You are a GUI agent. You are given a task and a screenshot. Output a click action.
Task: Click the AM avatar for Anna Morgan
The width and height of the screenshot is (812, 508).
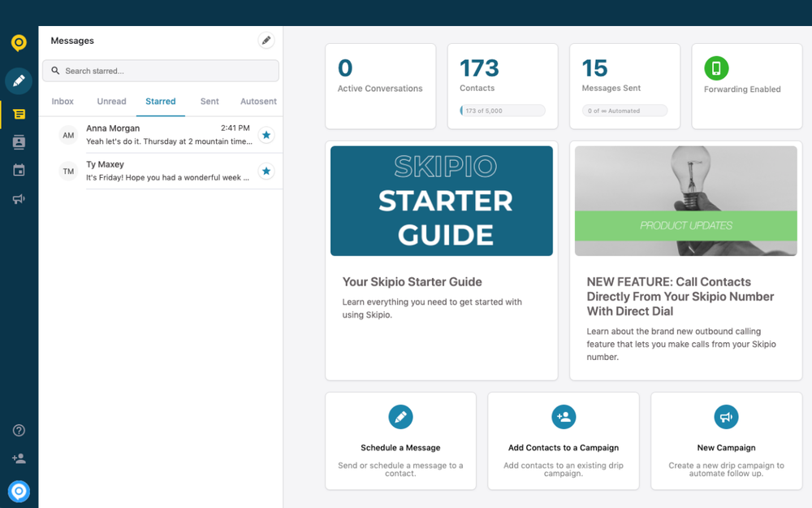coord(68,135)
